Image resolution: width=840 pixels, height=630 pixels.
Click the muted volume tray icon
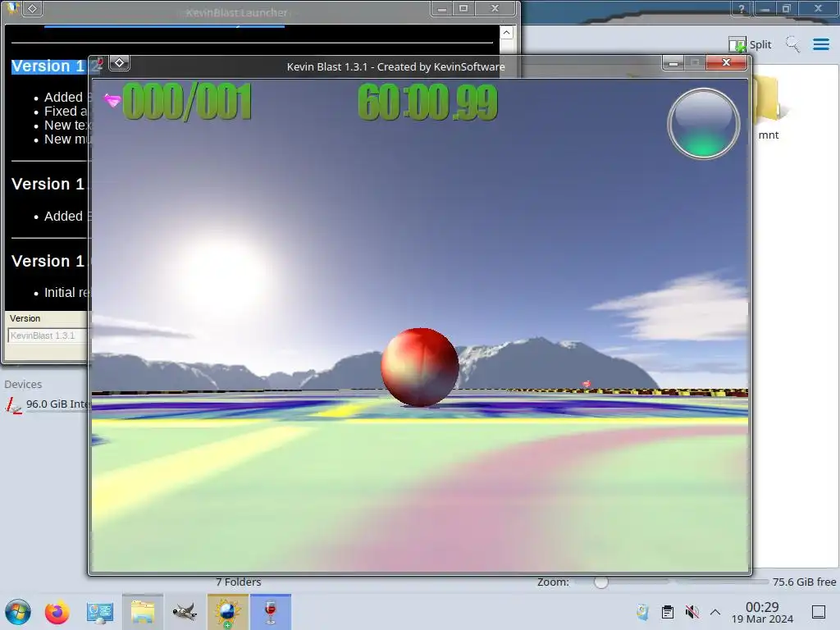692,612
